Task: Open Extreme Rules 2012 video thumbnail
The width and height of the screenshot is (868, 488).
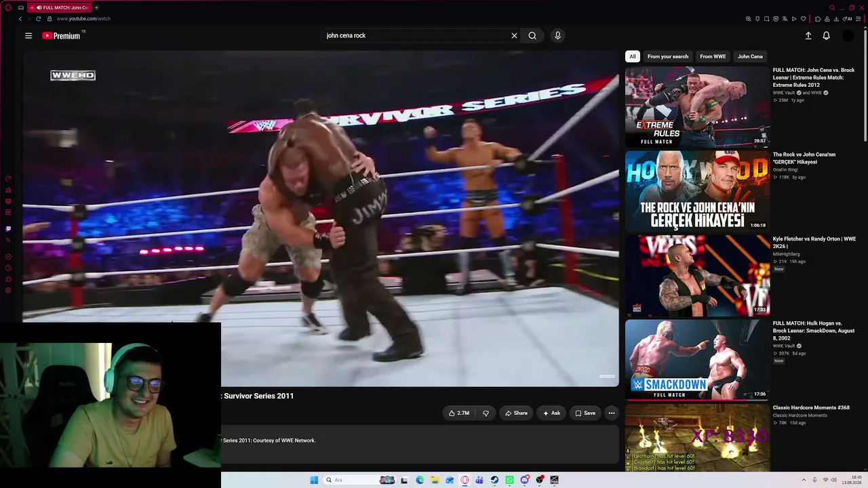Action: tap(697, 106)
